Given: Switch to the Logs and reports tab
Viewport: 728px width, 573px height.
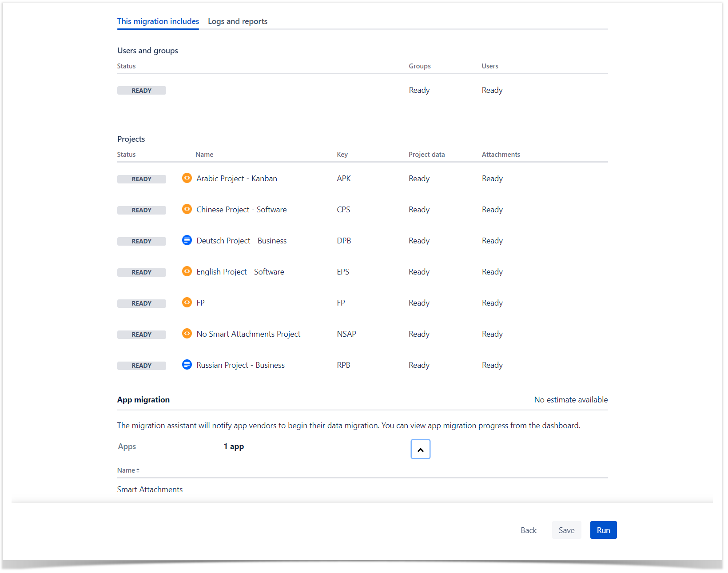Looking at the screenshot, I should [237, 21].
